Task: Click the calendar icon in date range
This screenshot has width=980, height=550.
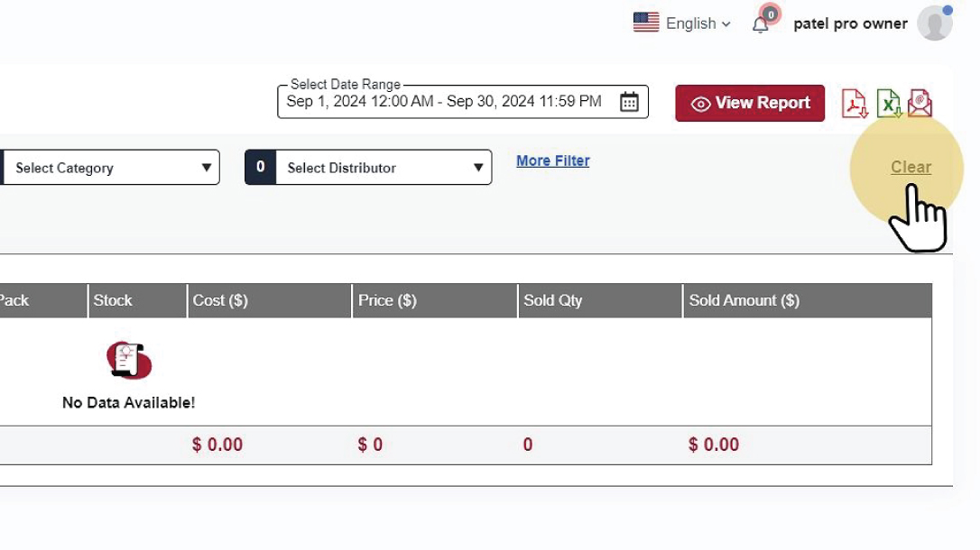Action: pos(629,102)
